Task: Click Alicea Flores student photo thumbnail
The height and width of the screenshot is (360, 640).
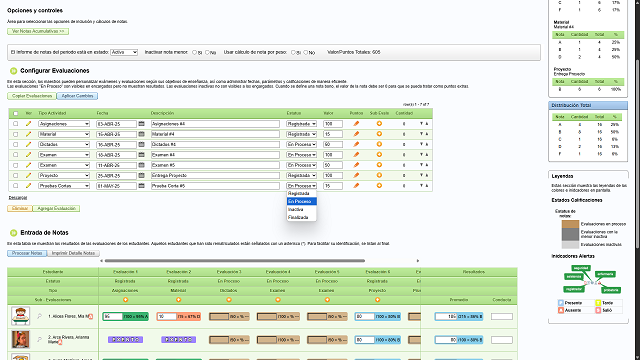Action: (x=20, y=316)
